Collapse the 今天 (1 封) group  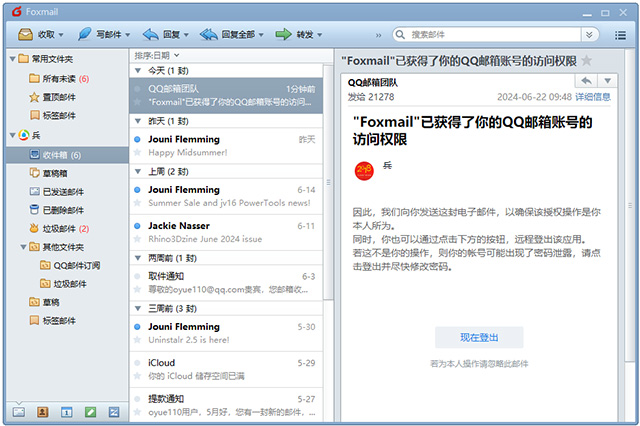(138, 71)
